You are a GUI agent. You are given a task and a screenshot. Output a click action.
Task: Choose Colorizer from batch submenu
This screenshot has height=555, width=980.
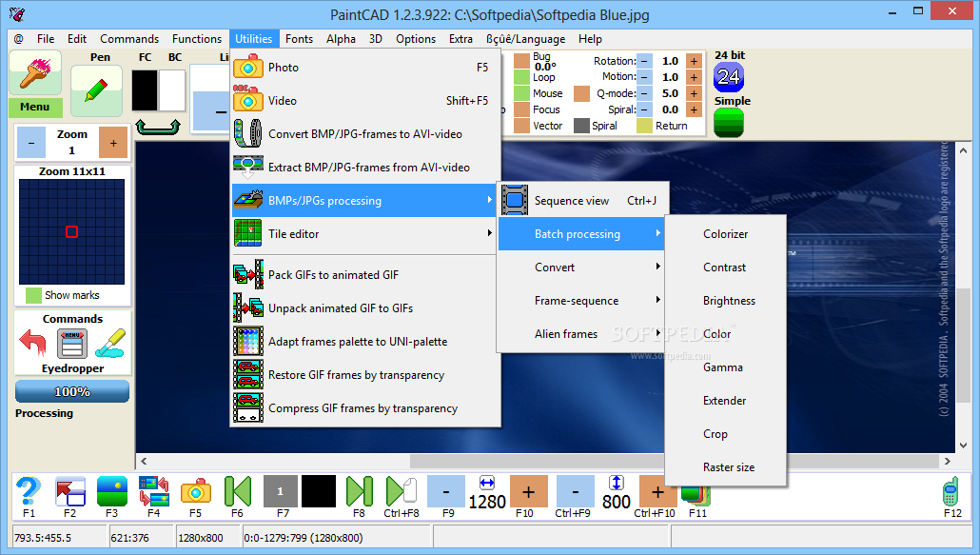point(726,234)
